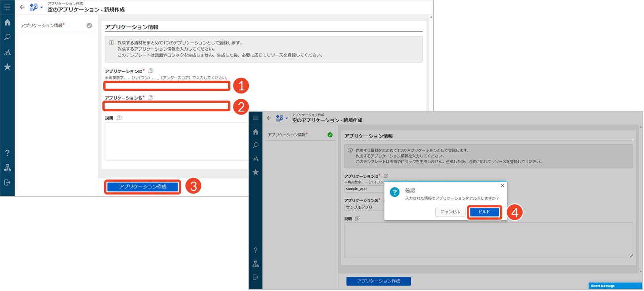Open the hamburger menu in left window
644x291 pixels.
coord(7,7)
